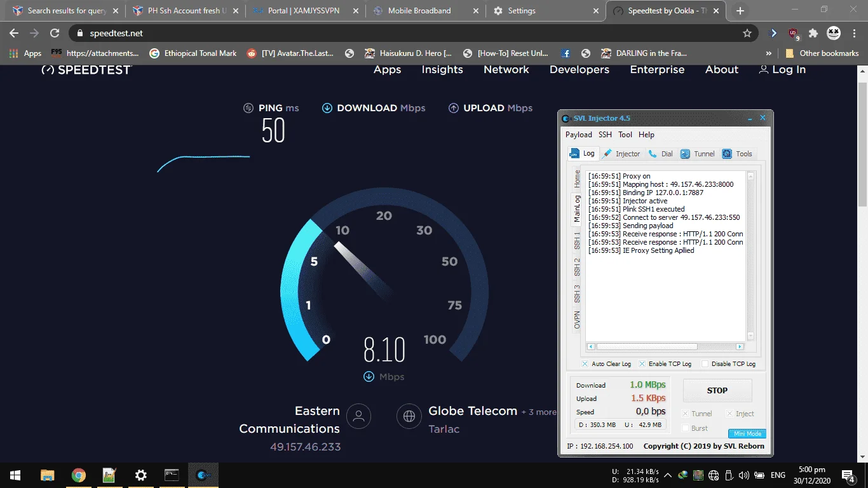Click the ENG language indicator
The image size is (868, 488).
pyautogui.click(x=778, y=475)
